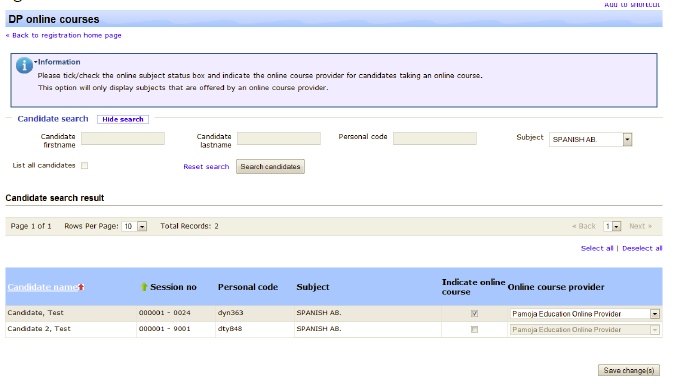678x390 pixels.
Task: Sort by Candidate name column header
Action: pyautogui.click(x=42, y=287)
